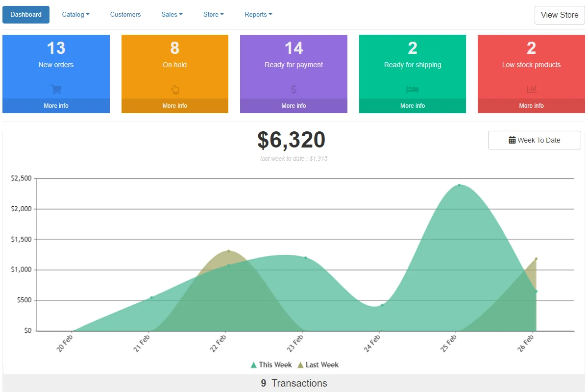Open the Sales dropdown menu

tap(172, 15)
